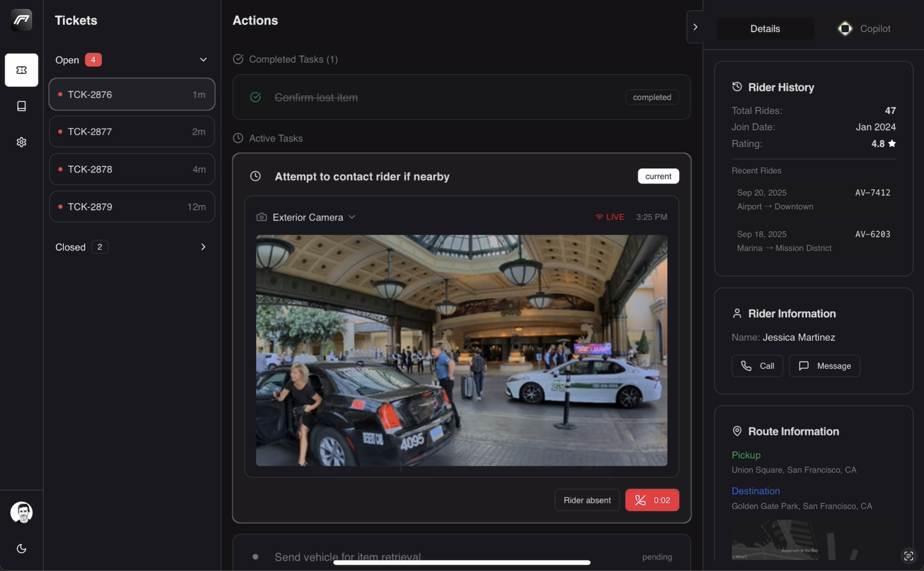The image size is (924, 571).
Task: Click the user avatar at bottom left
Action: (21, 513)
